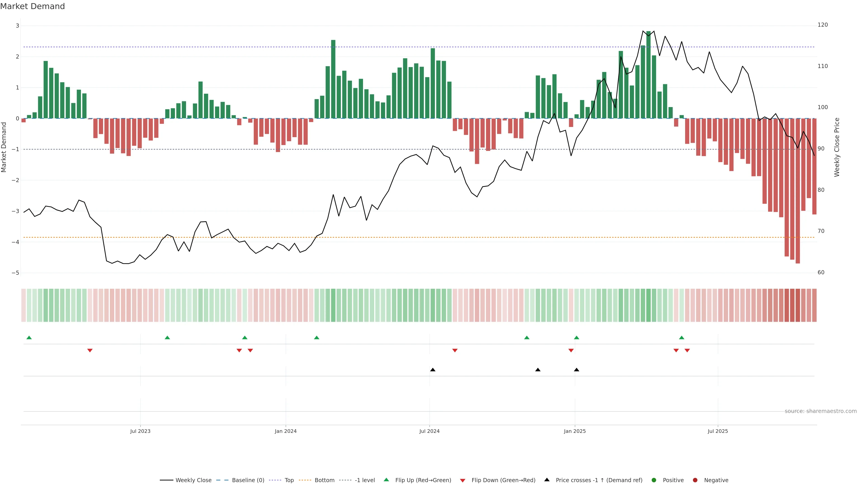The image size is (868, 488).
Task: Click the Jul 2024 x-axis label
Action: [x=429, y=431]
